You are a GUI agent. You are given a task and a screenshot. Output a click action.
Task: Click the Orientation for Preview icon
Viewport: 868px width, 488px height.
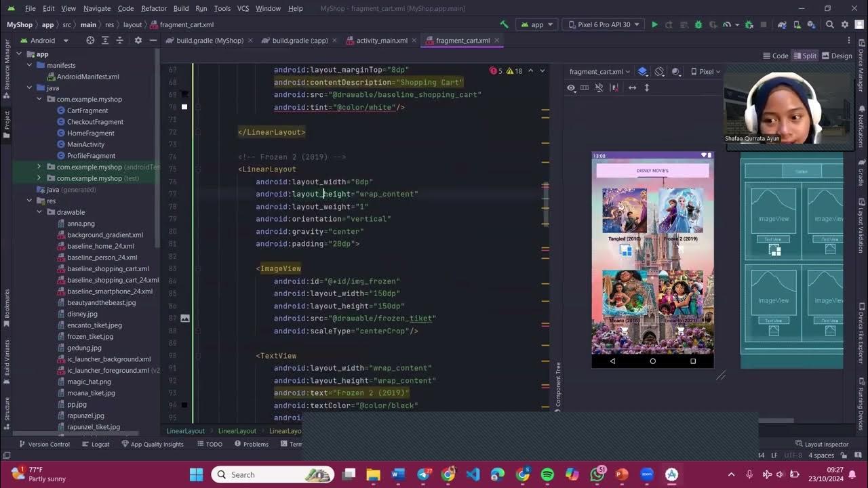(x=660, y=71)
